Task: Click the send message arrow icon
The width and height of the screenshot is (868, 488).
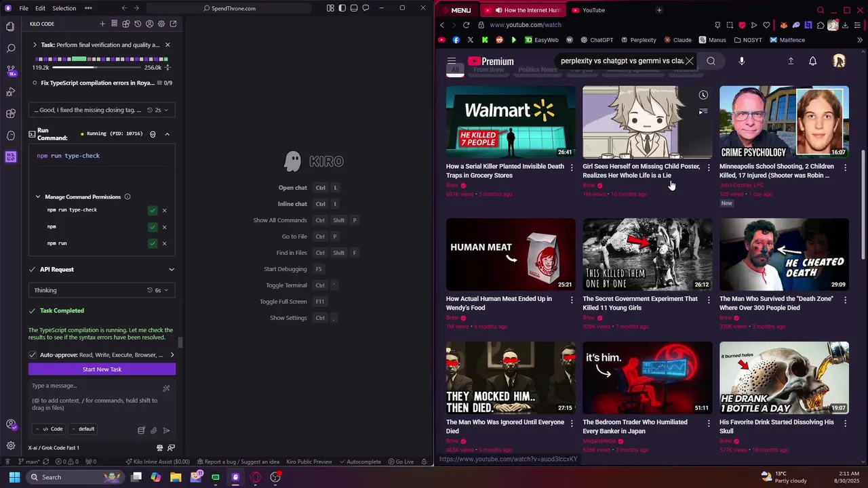Action: tap(166, 430)
